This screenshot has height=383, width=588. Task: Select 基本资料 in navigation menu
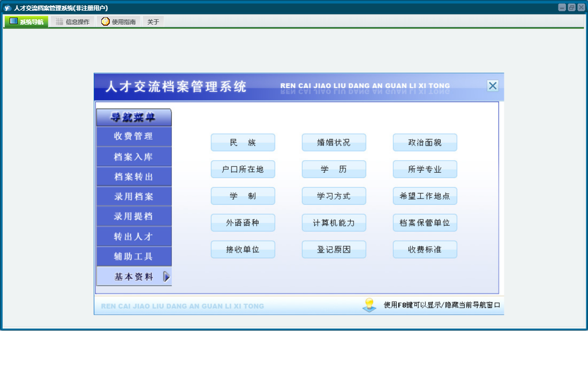click(134, 277)
